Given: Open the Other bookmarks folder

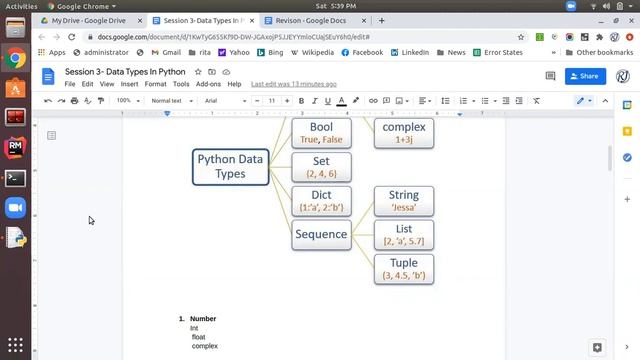Looking at the screenshot, I should tap(599, 52).
